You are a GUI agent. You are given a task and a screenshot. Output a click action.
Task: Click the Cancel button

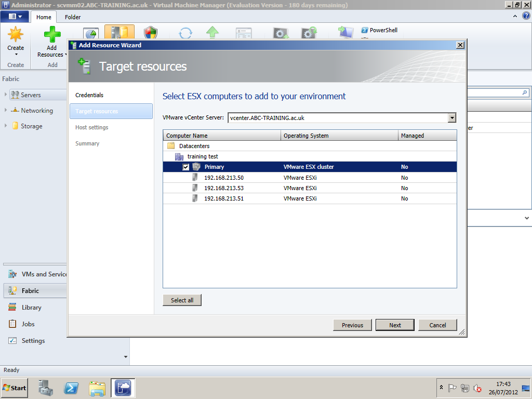(x=437, y=325)
